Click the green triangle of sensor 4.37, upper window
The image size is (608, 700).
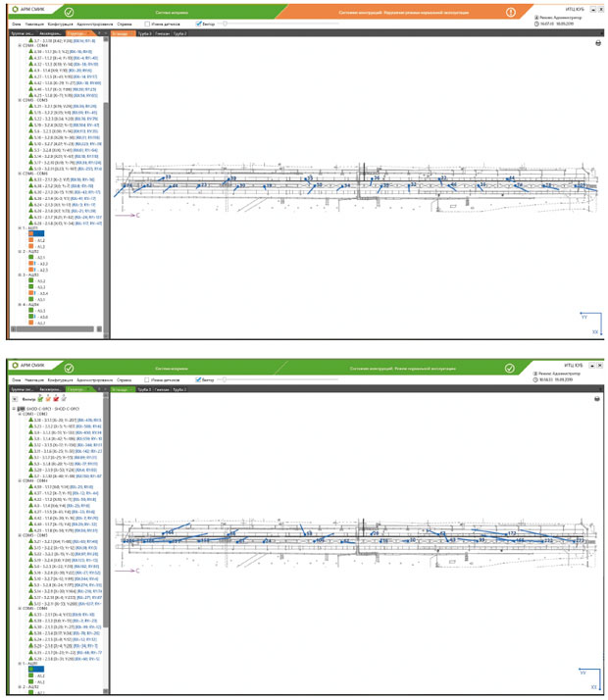tap(31, 58)
